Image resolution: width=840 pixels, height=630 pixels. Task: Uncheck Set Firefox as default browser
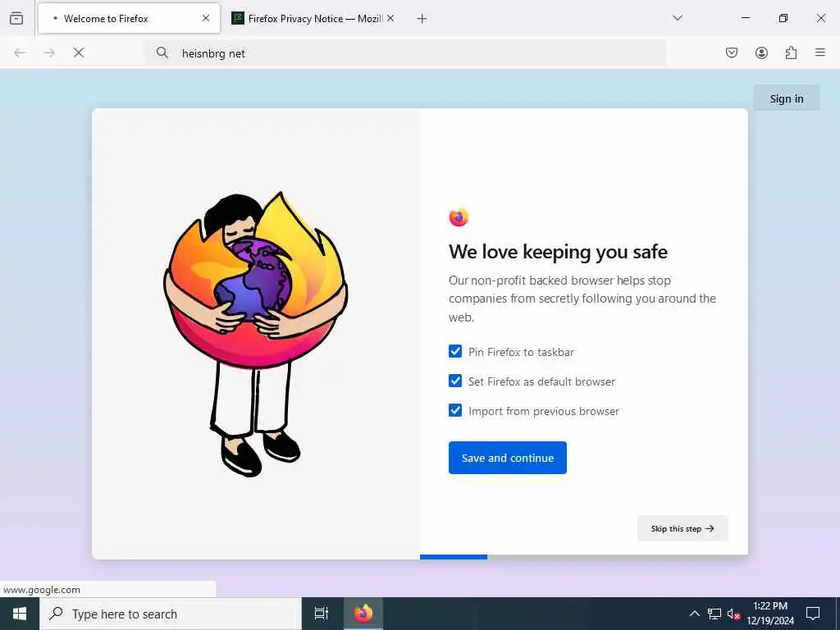(455, 381)
